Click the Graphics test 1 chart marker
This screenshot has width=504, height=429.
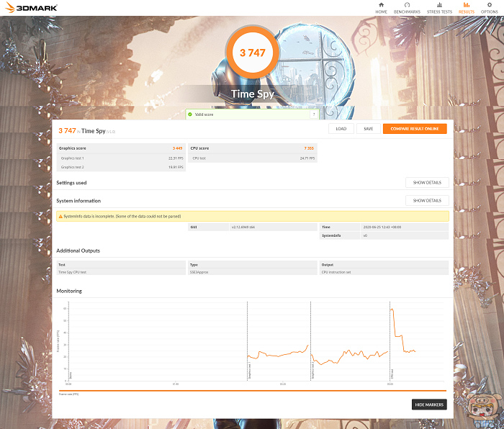tap(249, 371)
